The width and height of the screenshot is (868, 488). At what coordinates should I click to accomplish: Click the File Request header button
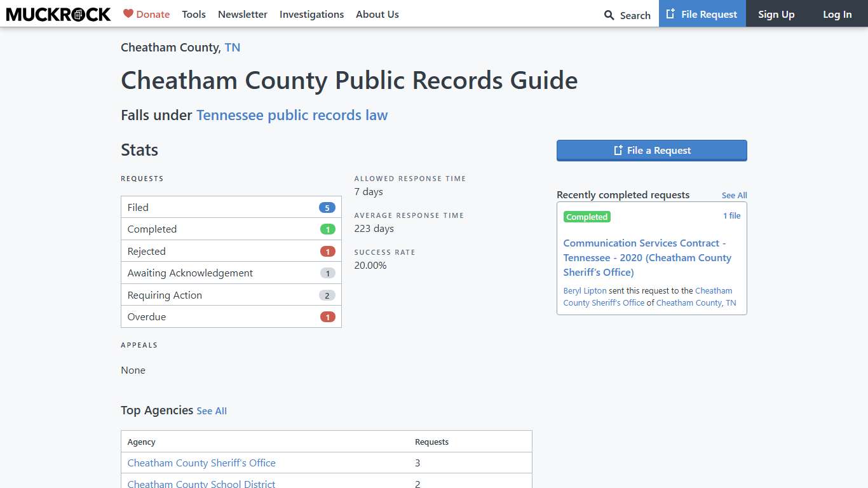click(x=702, y=13)
